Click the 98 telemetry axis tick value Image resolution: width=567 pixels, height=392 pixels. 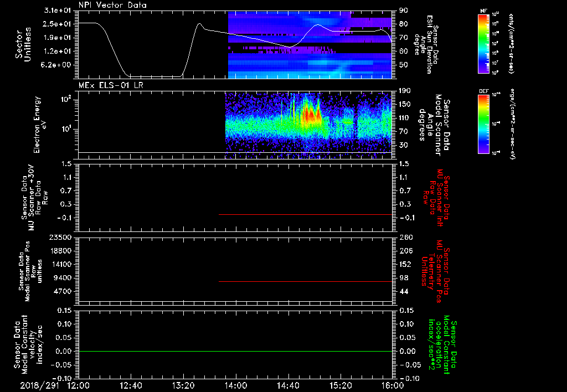[404, 278]
